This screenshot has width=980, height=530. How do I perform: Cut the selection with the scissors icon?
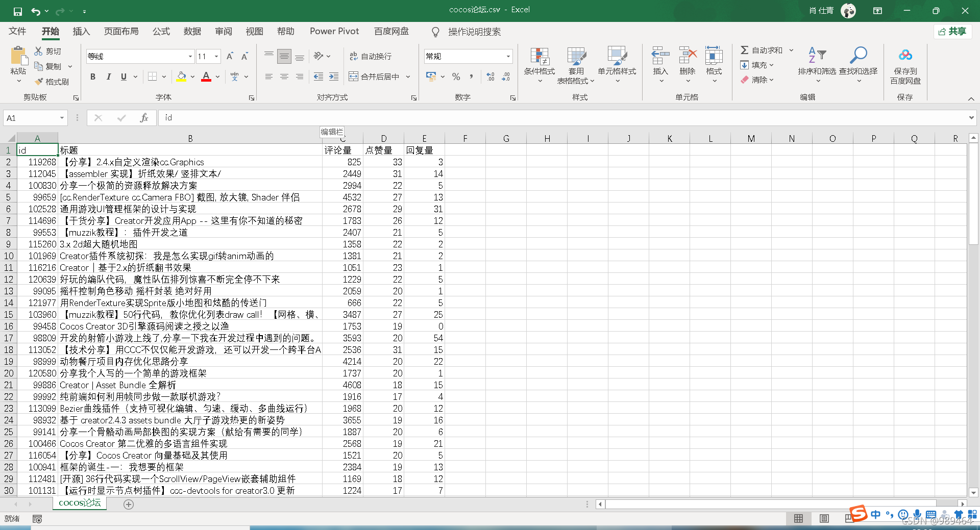(39, 51)
